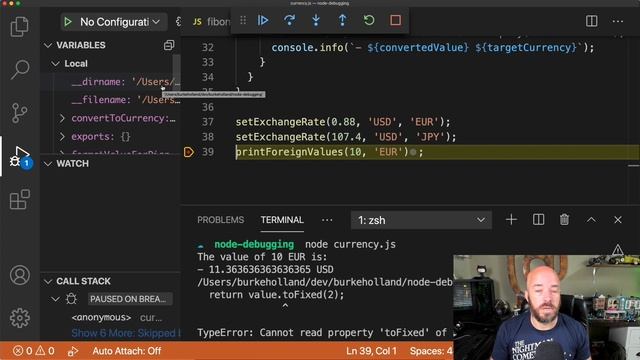Stop the debug session

pos(396,20)
